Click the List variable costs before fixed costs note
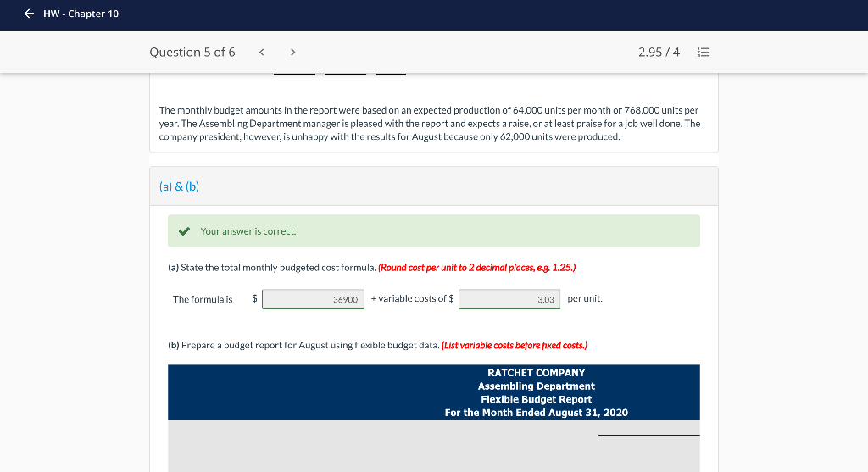 [515, 345]
